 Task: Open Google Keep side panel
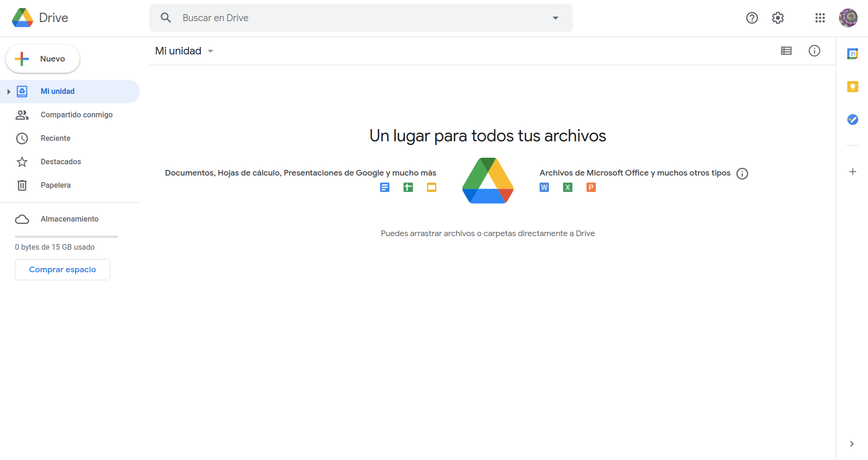[x=853, y=87]
